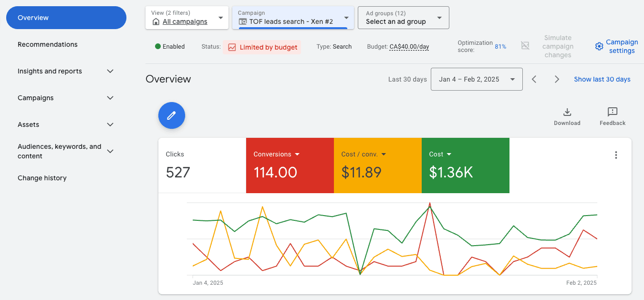Viewport: 644px width, 300px height.
Task: Click the green Enabled status dot
Action: coord(158,47)
